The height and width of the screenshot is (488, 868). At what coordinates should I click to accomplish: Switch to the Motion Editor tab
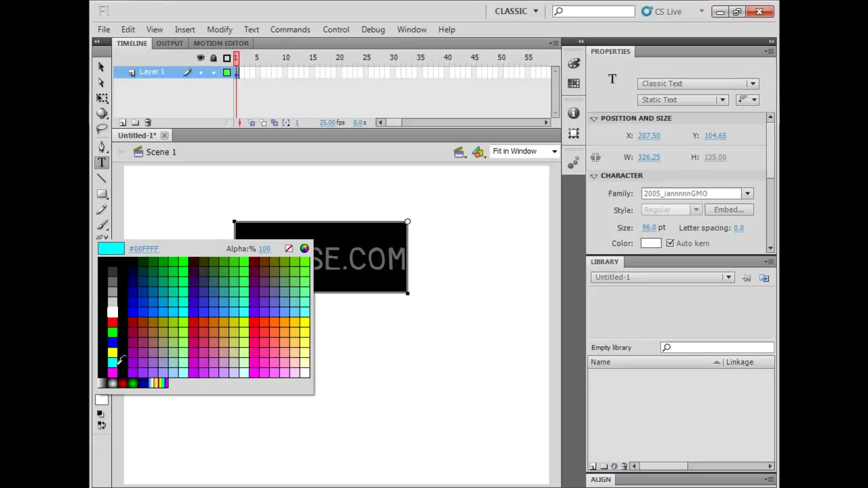221,43
